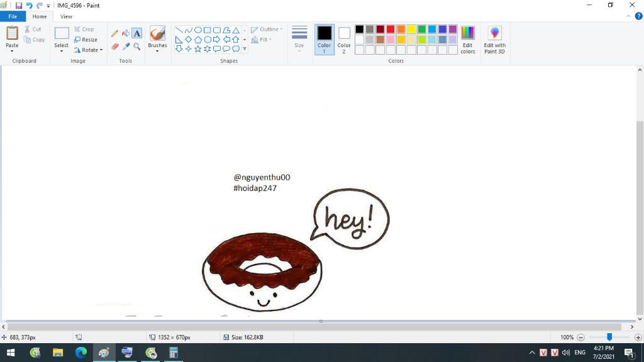Select the Color picker eyedropper tool
644x362 pixels.
click(126, 47)
